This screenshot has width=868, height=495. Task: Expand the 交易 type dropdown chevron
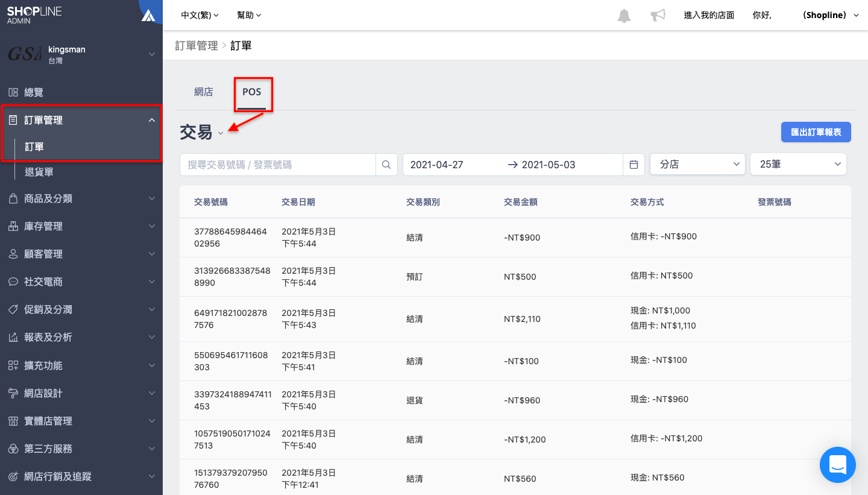[x=221, y=133]
